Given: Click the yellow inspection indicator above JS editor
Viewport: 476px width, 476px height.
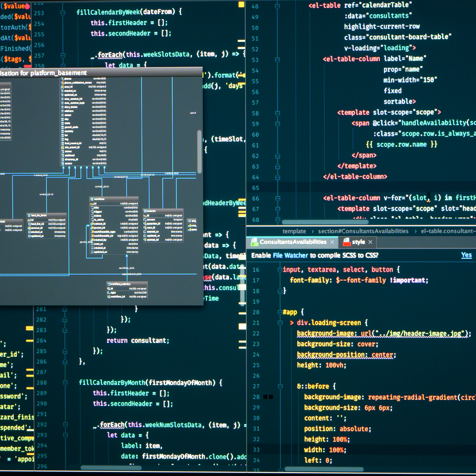Looking at the screenshot, I should (241, 5).
